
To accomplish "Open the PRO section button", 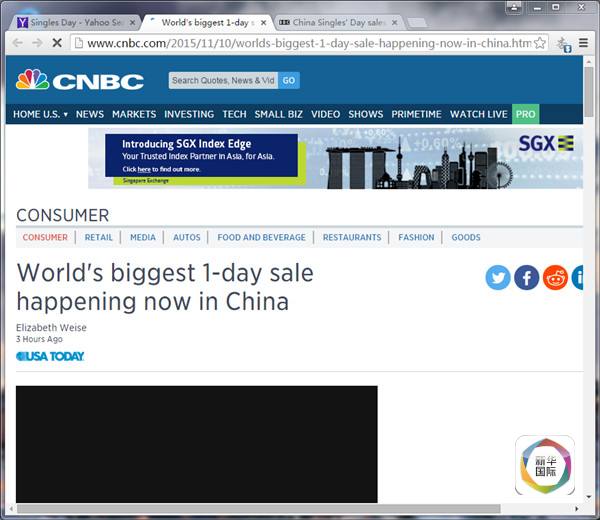I will pyautogui.click(x=526, y=114).
